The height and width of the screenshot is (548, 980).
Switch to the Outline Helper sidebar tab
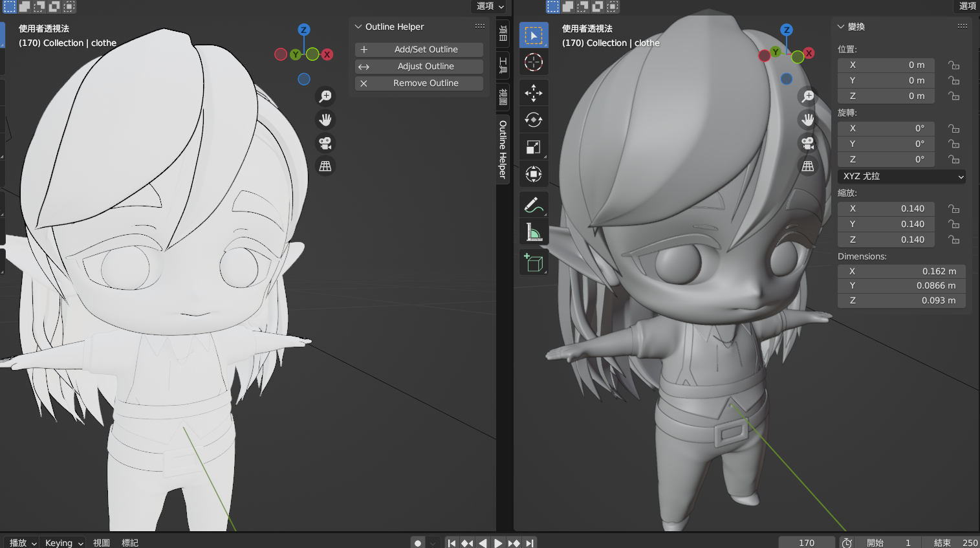(503, 149)
